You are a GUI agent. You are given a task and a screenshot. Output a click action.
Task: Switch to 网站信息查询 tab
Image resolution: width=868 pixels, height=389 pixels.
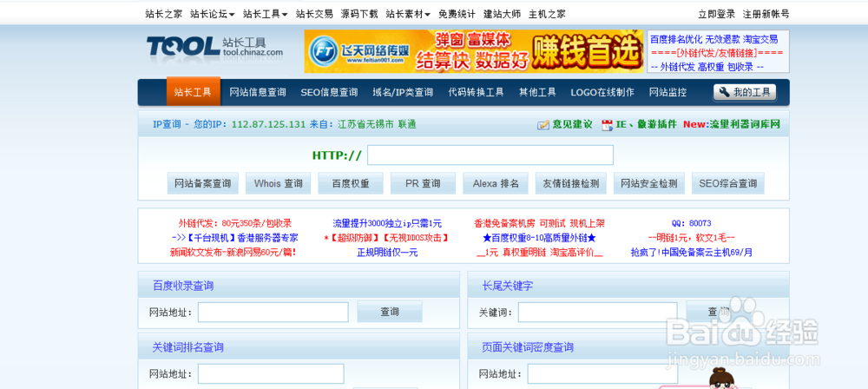[x=258, y=93]
